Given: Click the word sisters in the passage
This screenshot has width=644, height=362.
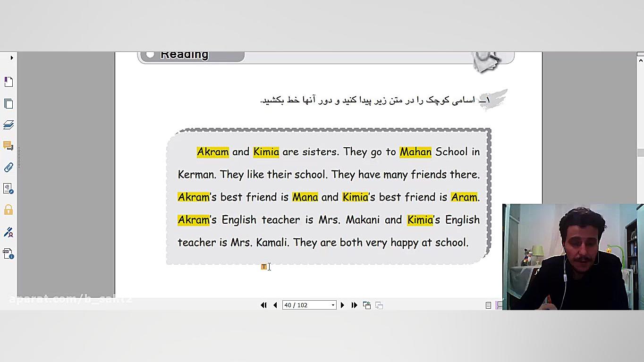Looking at the screenshot, I should coord(320,152).
